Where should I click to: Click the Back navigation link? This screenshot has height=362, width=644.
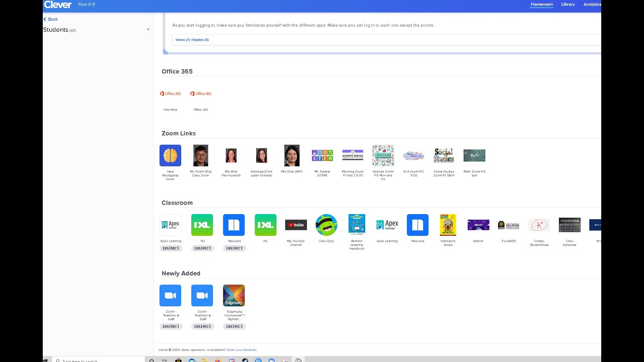(50, 19)
